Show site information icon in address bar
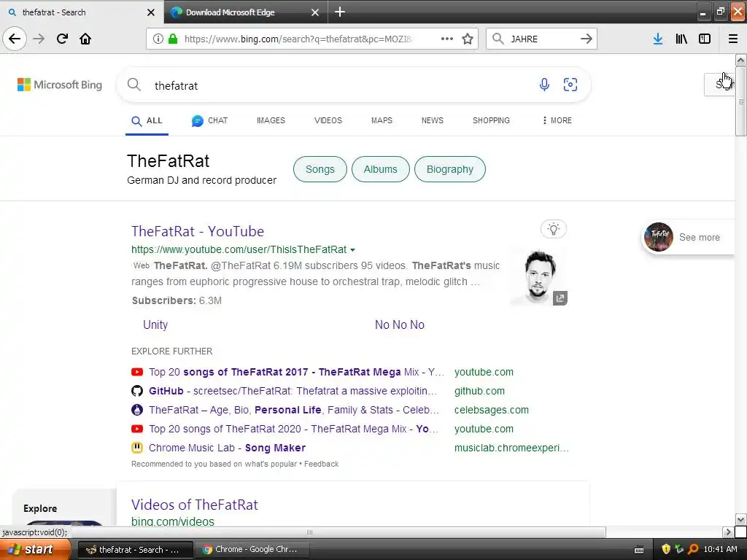747x560 pixels. (x=158, y=39)
